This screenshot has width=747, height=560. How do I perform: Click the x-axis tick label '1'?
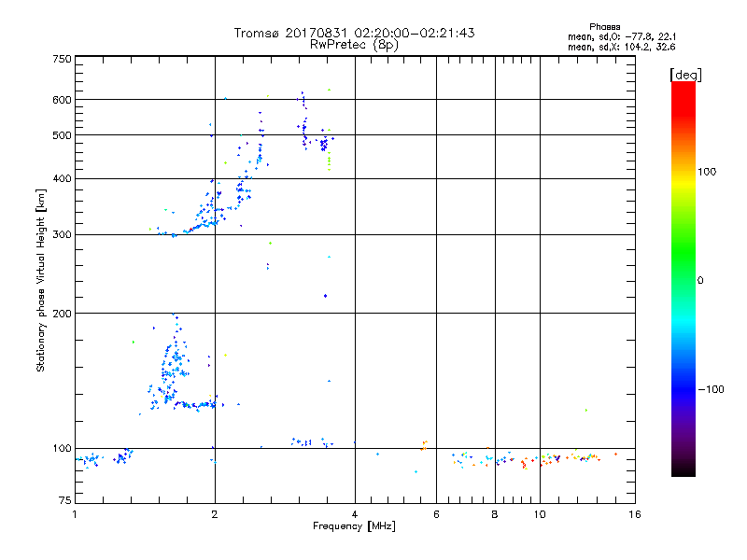click(x=75, y=514)
